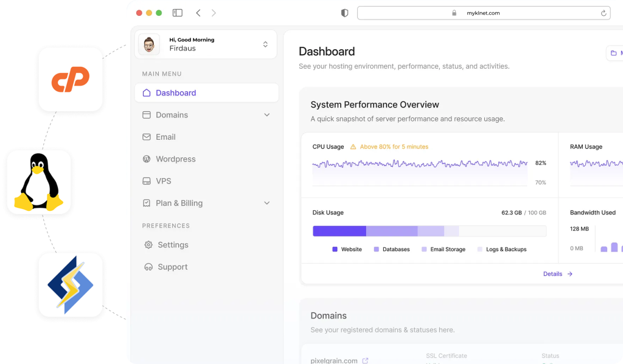Click the lock icon in address bar
Image resolution: width=623 pixels, height=364 pixels.
[454, 13]
